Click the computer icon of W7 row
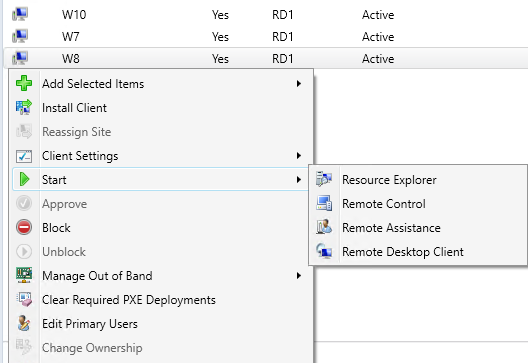Image resolution: width=528 pixels, height=363 pixels. (20, 36)
